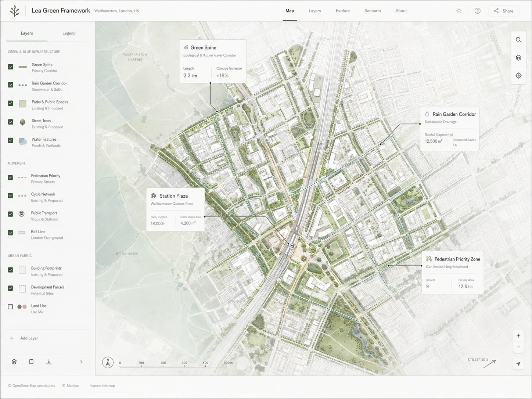
Task: Expand the sidebar footer chevron
Action: (x=82, y=362)
